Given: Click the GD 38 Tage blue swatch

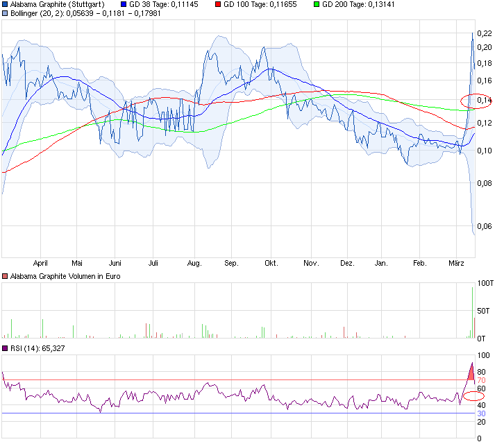Looking at the screenshot, I should [115, 4].
